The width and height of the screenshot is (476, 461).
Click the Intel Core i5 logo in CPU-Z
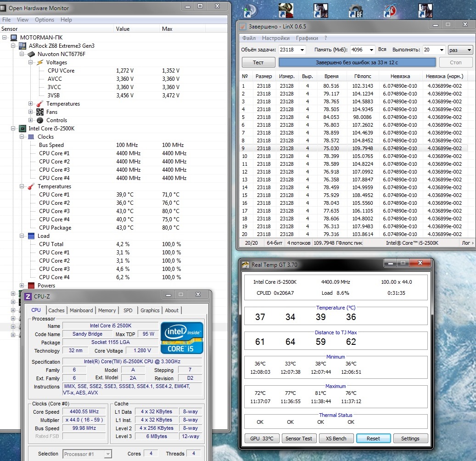181,338
